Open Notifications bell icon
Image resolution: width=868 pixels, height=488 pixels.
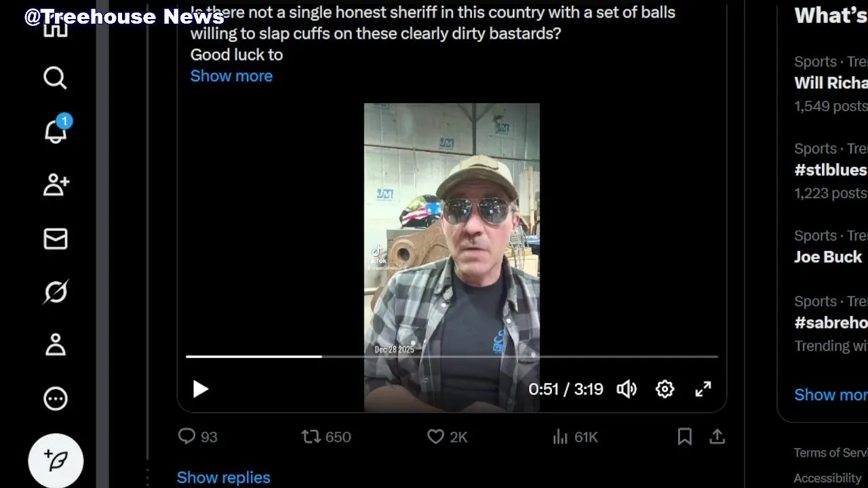point(56,131)
